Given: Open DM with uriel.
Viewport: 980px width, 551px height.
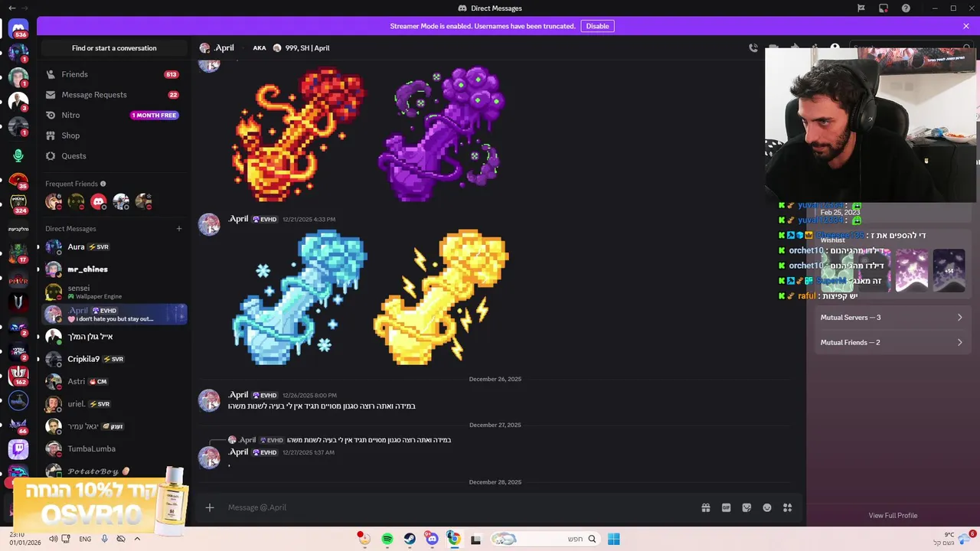Looking at the screenshot, I should pos(113,404).
